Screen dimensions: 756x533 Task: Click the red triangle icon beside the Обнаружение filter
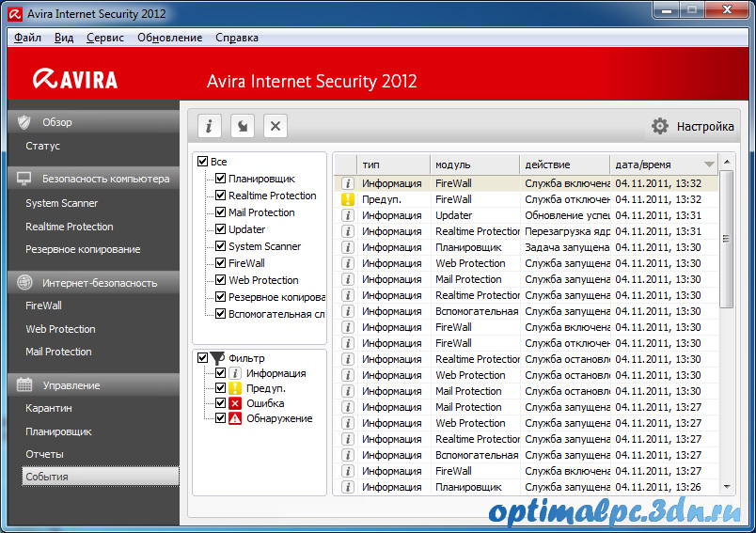click(x=235, y=418)
